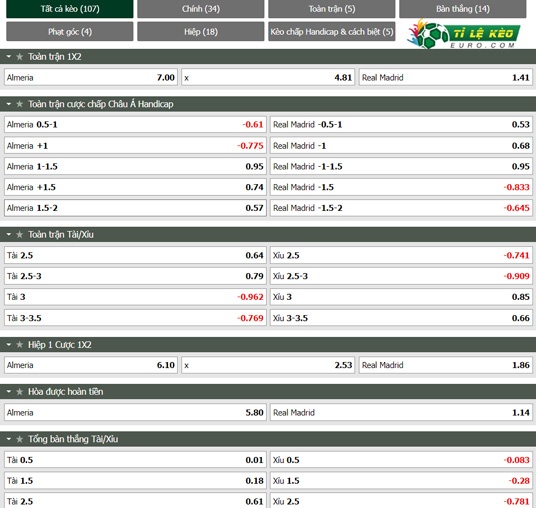
Task: Select Almeria 1-1.5 handicap at 0.95
Action: pos(135,166)
